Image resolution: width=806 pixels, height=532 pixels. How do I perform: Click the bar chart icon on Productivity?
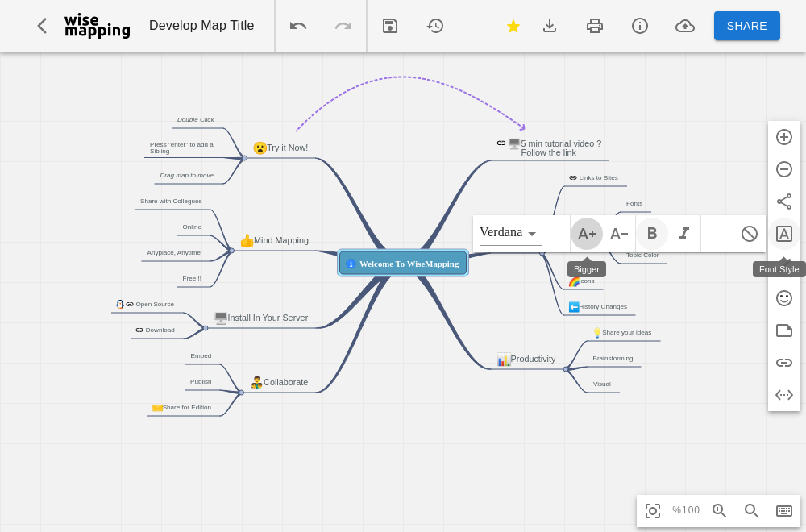coord(504,360)
